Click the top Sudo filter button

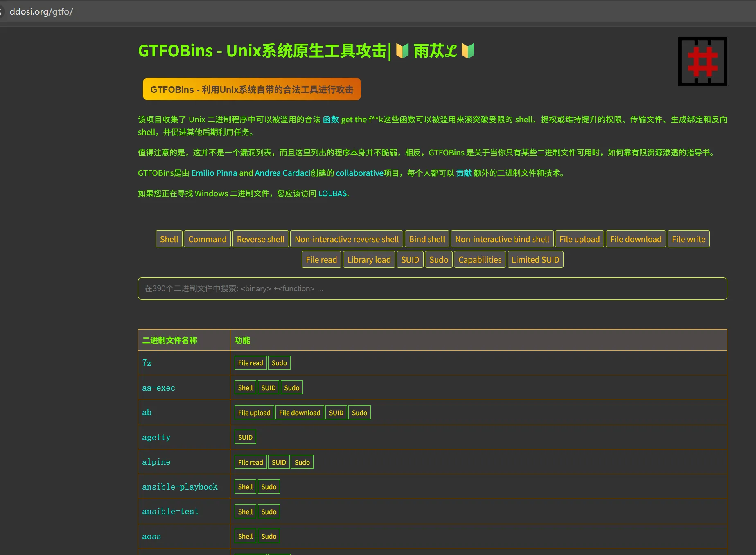coord(439,260)
